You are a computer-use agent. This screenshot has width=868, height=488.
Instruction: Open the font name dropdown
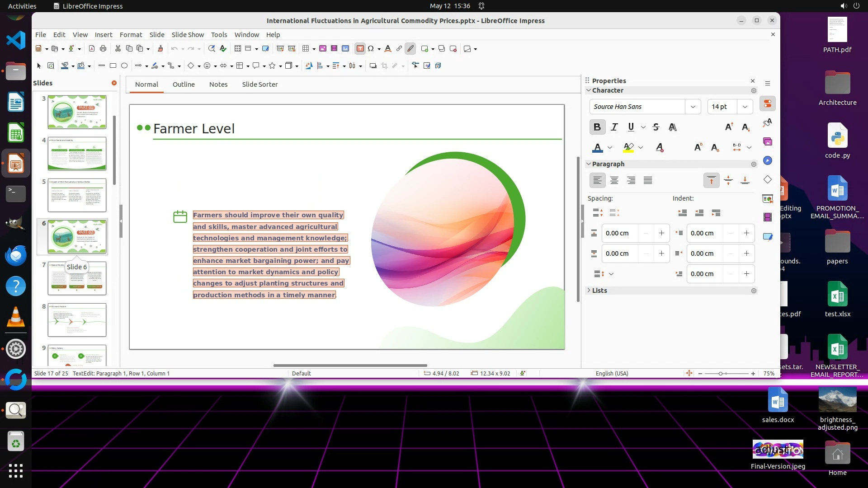click(x=693, y=107)
